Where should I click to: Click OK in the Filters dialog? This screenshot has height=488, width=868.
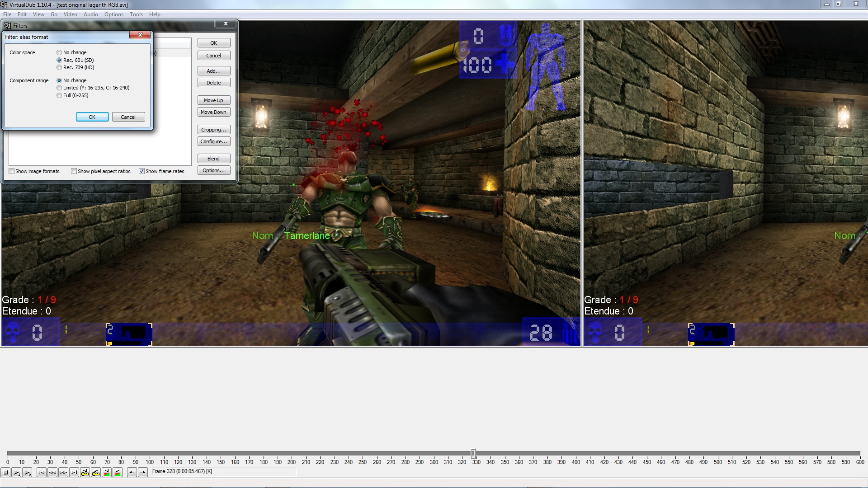pos(214,43)
